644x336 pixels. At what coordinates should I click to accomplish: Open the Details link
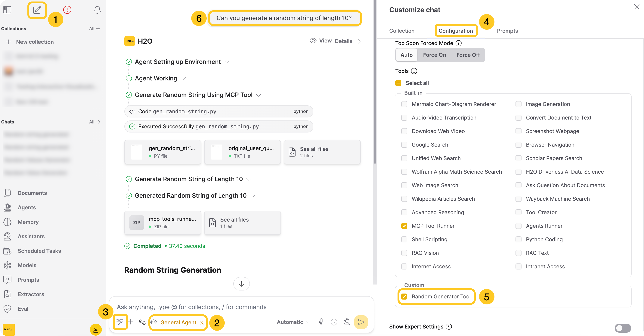pyautogui.click(x=348, y=41)
